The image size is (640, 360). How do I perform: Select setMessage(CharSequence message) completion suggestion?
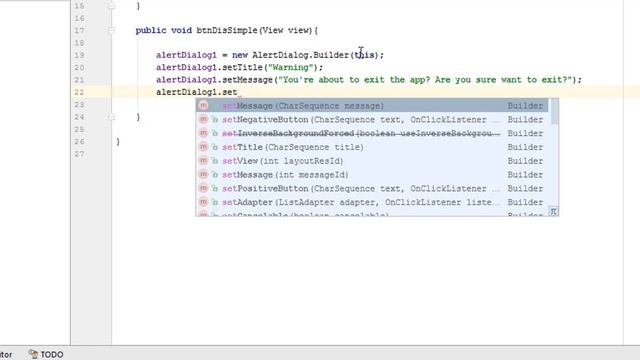pyautogui.click(x=372, y=106)
